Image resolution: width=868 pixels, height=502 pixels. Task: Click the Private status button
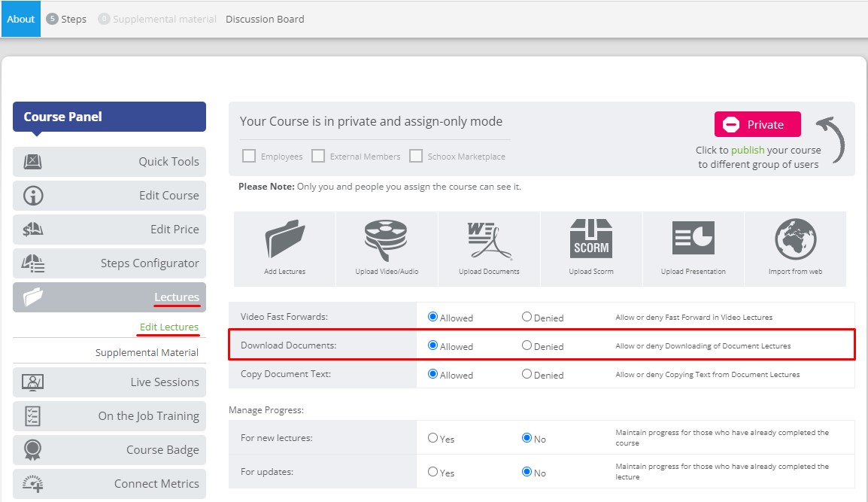757,124
